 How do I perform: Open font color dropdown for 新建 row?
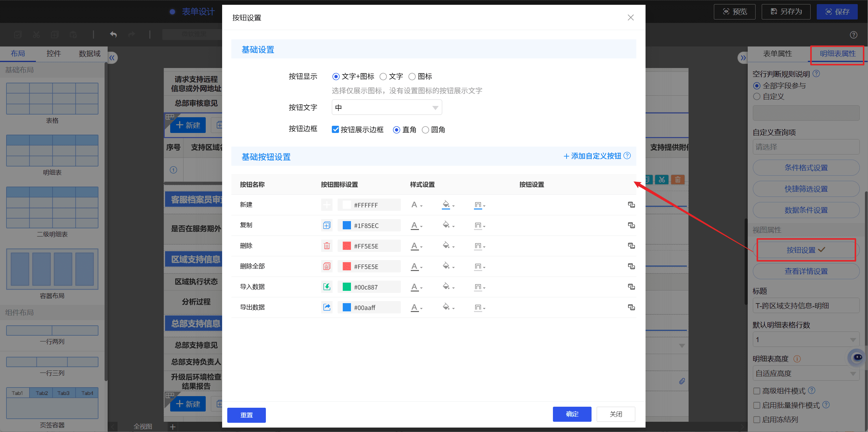point(417,205)
